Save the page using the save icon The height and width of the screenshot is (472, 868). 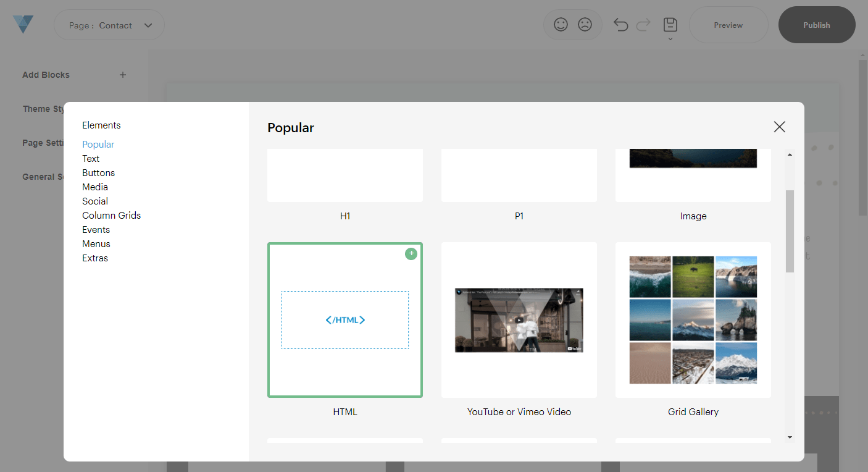pyautogui.click(x=670, y=25)
